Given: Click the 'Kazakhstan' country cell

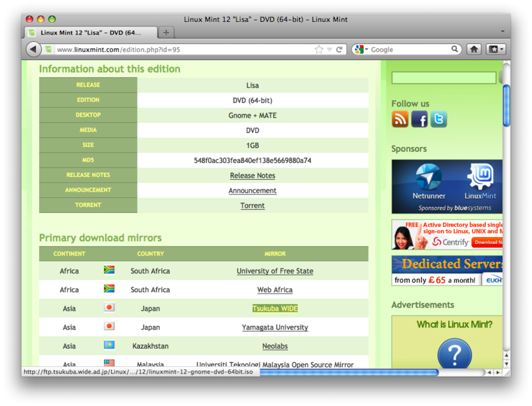Looking at the screenshot, I should (x=150, y=346).
